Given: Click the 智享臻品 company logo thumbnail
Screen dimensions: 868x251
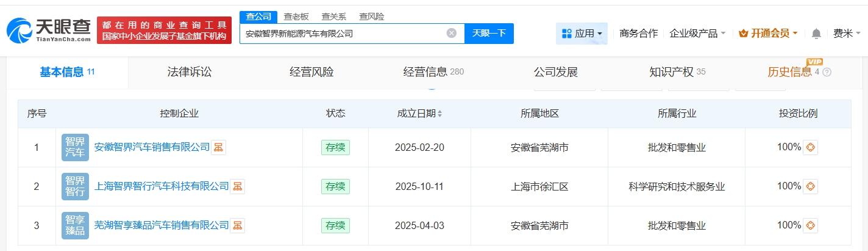Looking at the screenshot, I should pos(75,225).
